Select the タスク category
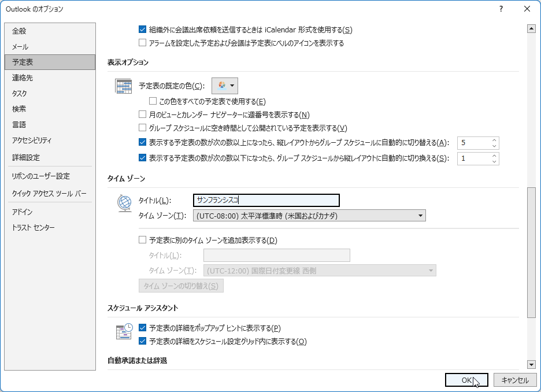541x392 pixels. [x=50, y=93]
